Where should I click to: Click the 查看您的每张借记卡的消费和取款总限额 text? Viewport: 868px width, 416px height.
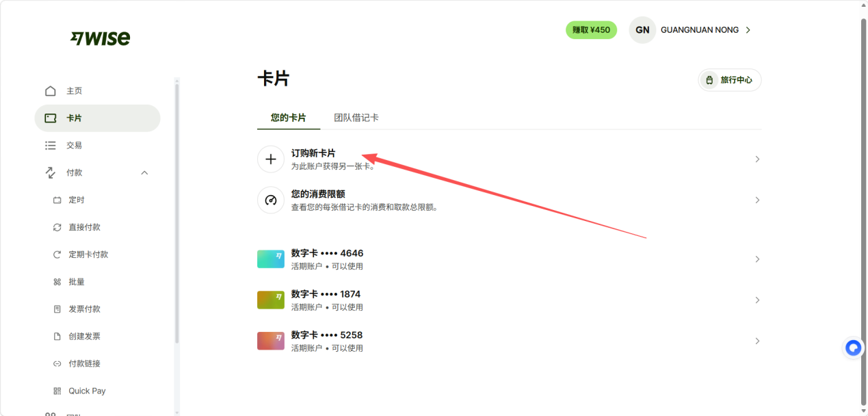[365, 207]
